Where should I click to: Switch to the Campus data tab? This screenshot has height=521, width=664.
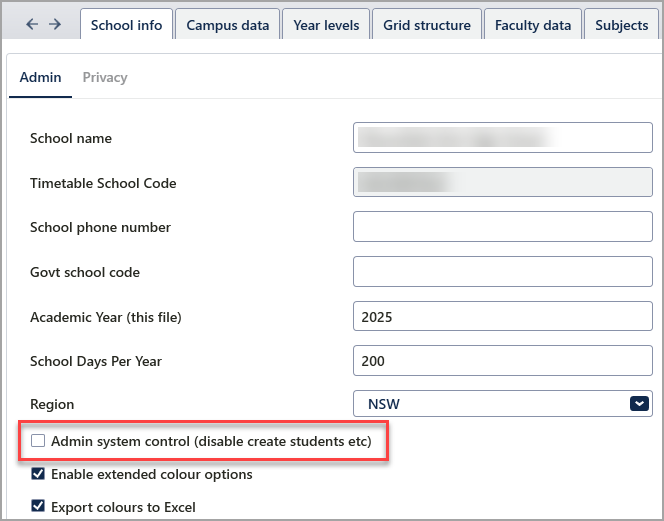click(x=227, y=25)
